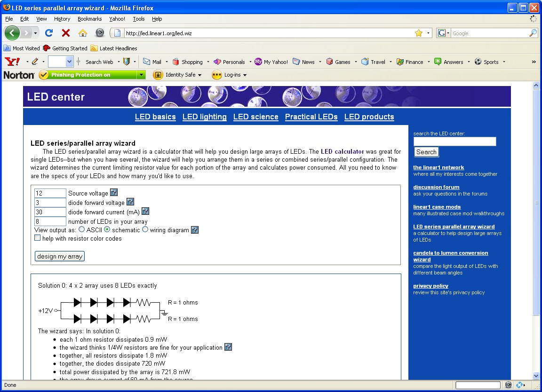Expand the Norton Phishing Protection dropdown
The image size is (542, 392).
(141, 75)
